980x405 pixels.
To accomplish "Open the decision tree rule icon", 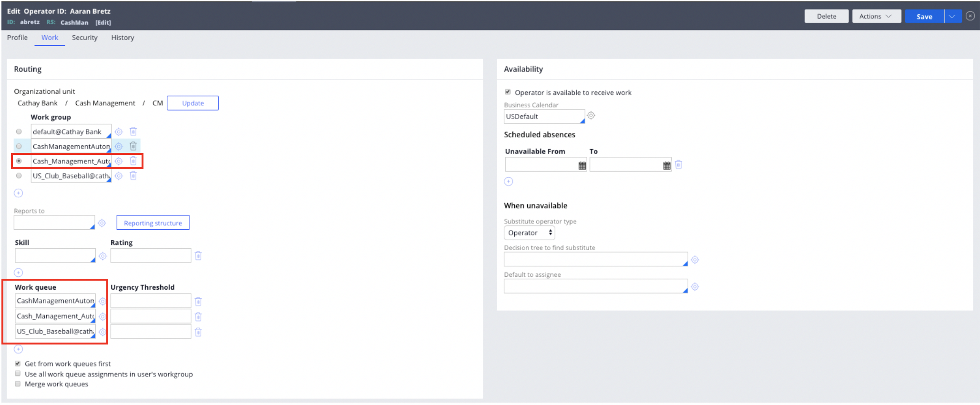I will point(695,260).
